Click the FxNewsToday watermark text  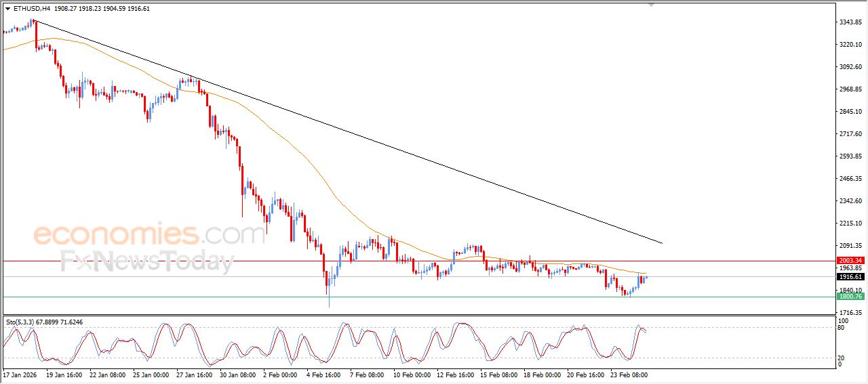point(147,261)
